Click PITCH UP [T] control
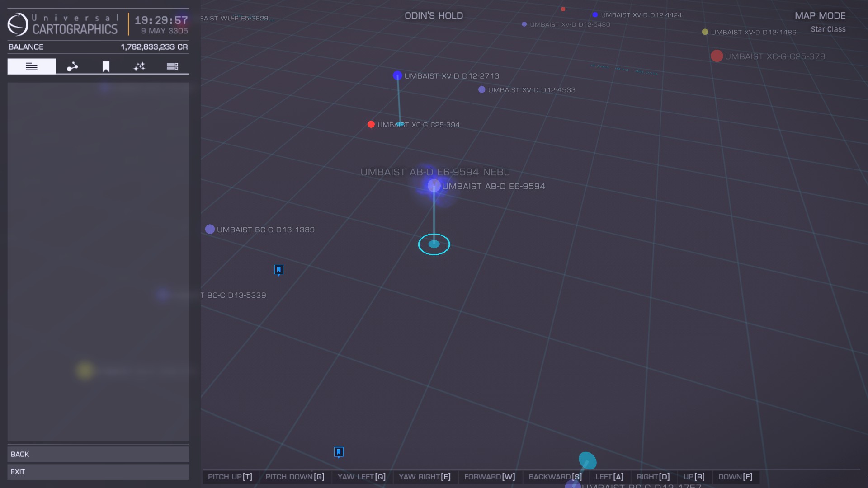868x488 pixels. coord(230,477)
